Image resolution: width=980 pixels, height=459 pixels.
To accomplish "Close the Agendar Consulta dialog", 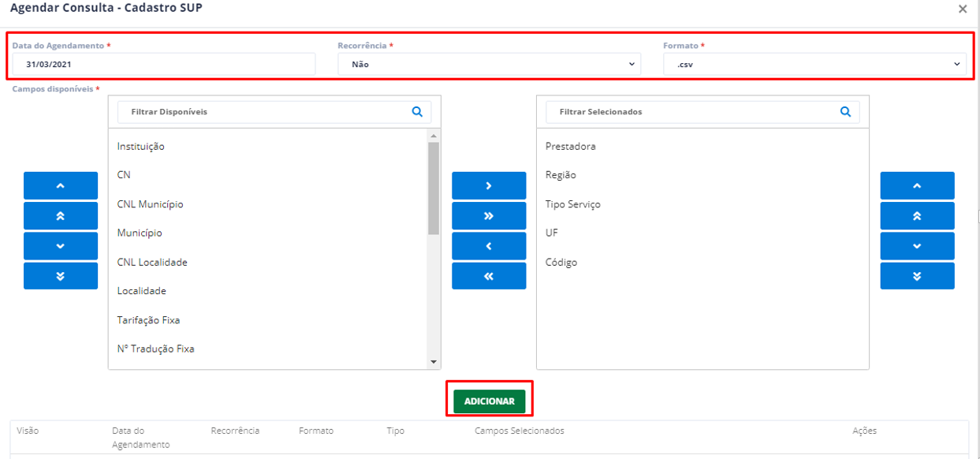I will [x=963, y=9].
